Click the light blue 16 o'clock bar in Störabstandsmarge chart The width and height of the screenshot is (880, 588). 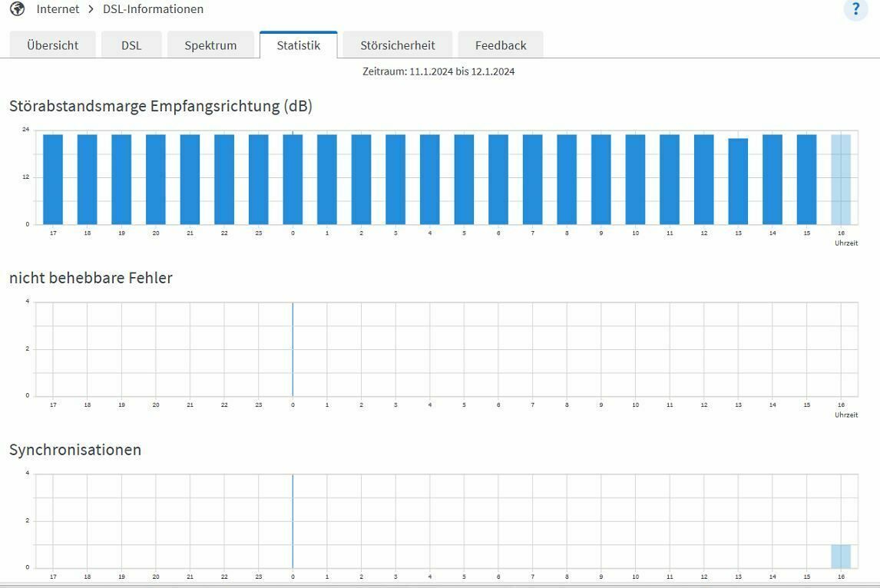pos(841,180)
